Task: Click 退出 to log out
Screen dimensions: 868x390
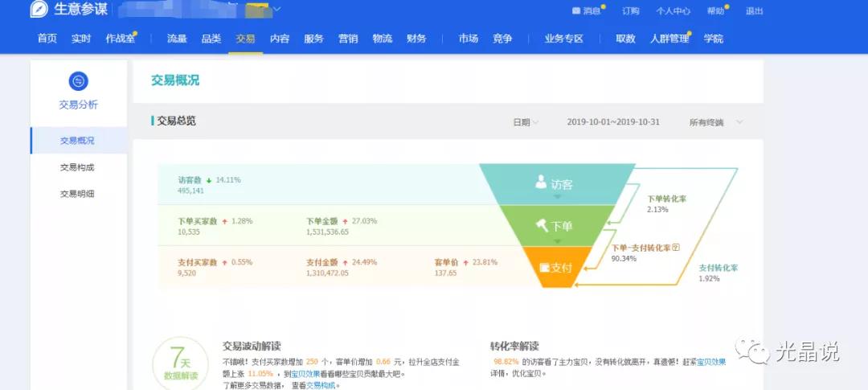Action: (754, 10)
